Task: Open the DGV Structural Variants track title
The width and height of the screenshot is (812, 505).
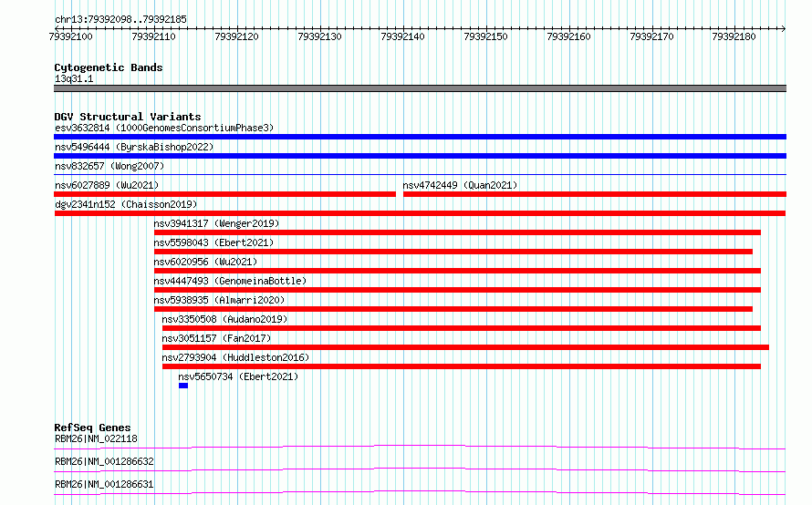Action: [x=128, y=117]
